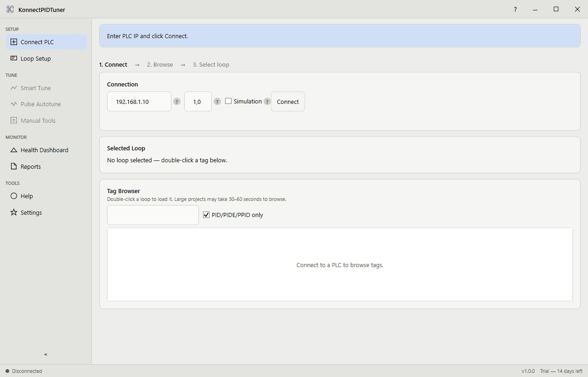Click the Help circle icon
This screenshot has width=588, height=377.
point(14,196)
